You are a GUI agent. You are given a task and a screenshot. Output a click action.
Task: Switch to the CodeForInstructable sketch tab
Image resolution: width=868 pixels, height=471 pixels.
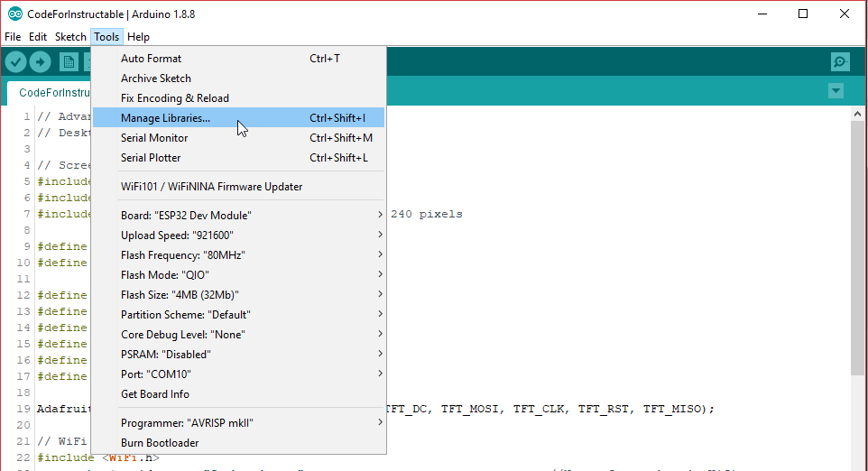[50, 92]
